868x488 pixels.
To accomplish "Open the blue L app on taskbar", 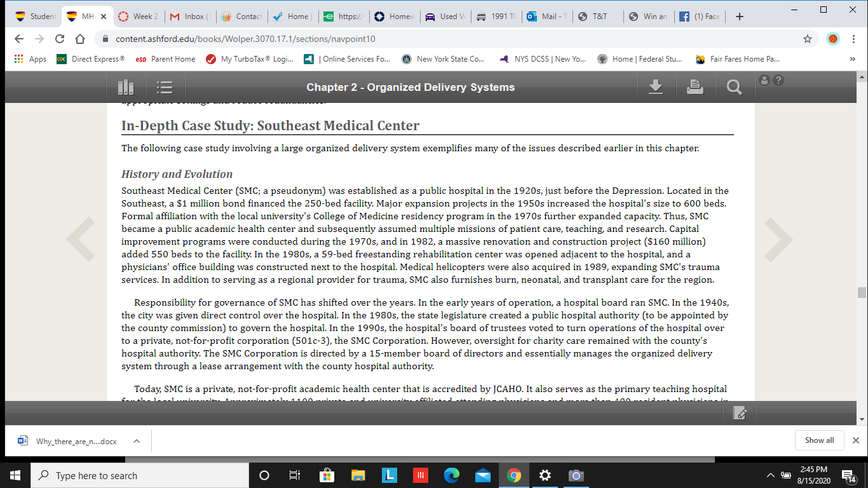I will pos(390,475).
